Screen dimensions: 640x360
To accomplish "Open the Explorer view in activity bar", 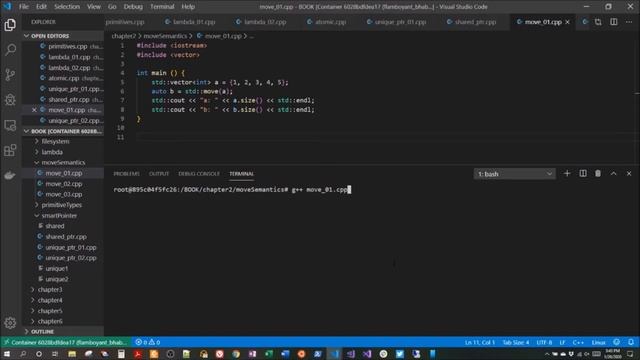I will click(x=10, y=25).
